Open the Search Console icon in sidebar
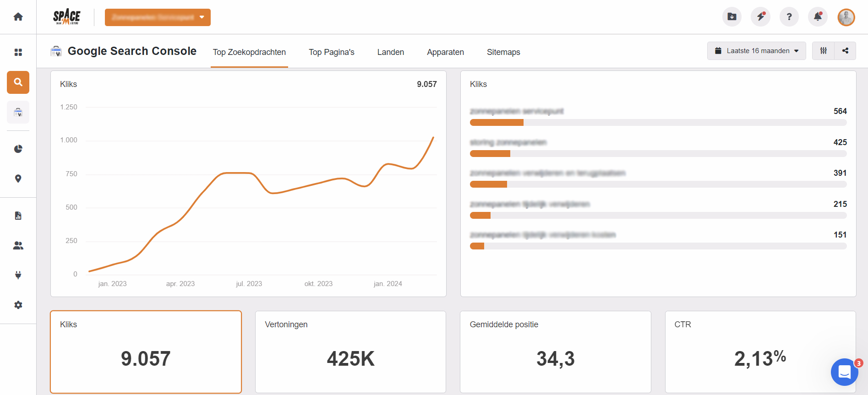This screenshot has height=395, width=868. coord(18,112)
